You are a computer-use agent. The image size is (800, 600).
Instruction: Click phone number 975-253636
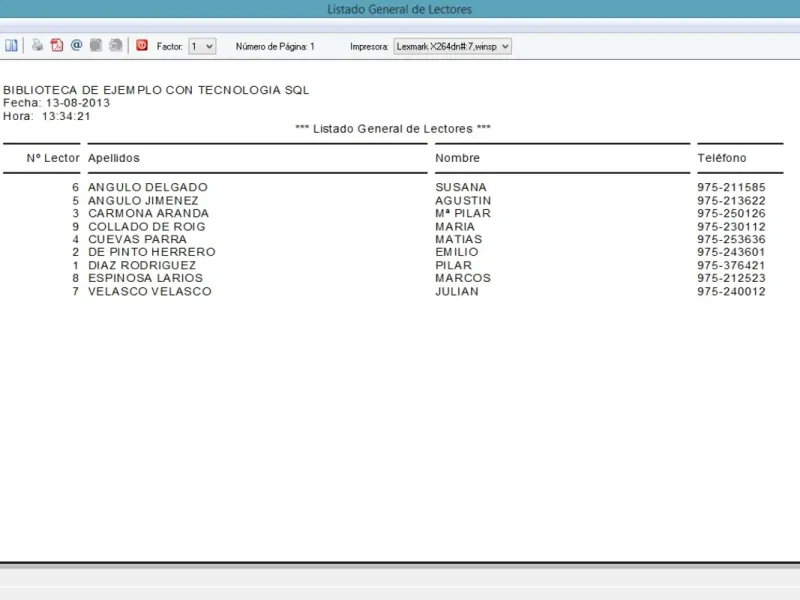(x=732, y=239)
